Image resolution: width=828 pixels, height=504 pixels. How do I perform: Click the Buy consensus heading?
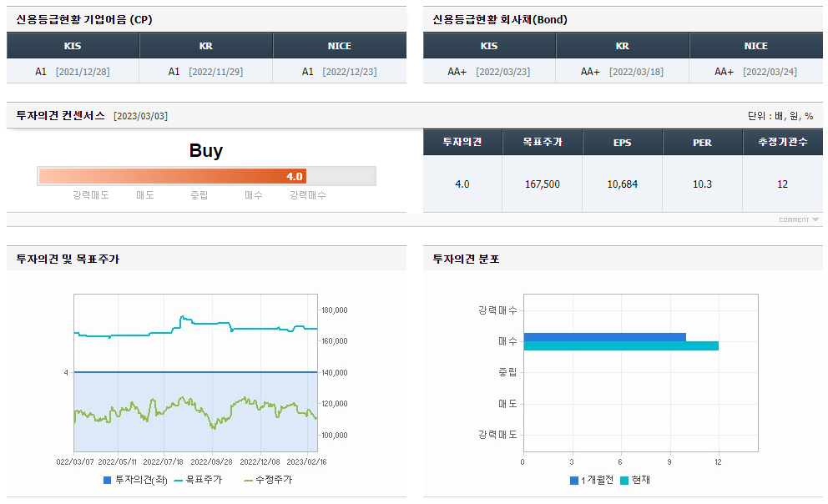pos(206,150)
